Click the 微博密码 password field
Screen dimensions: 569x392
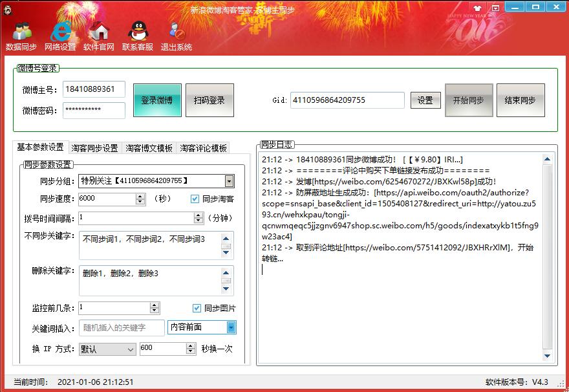tap(94, 111)
